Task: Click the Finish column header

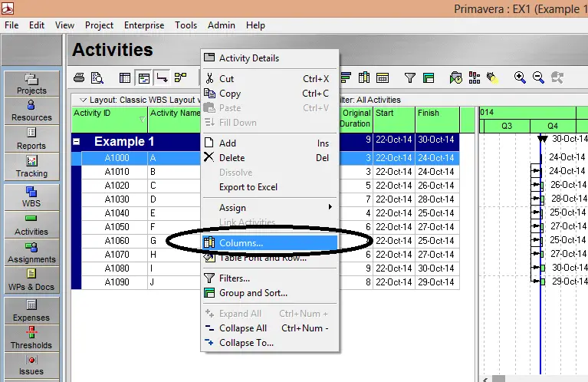Action: pyautogui.click(x=438, y=120)
